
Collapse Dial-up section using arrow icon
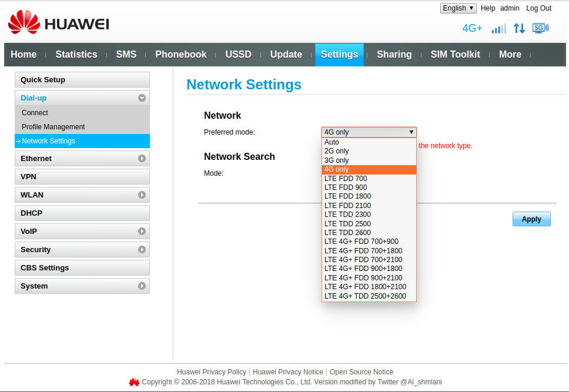tap(142, 98)
